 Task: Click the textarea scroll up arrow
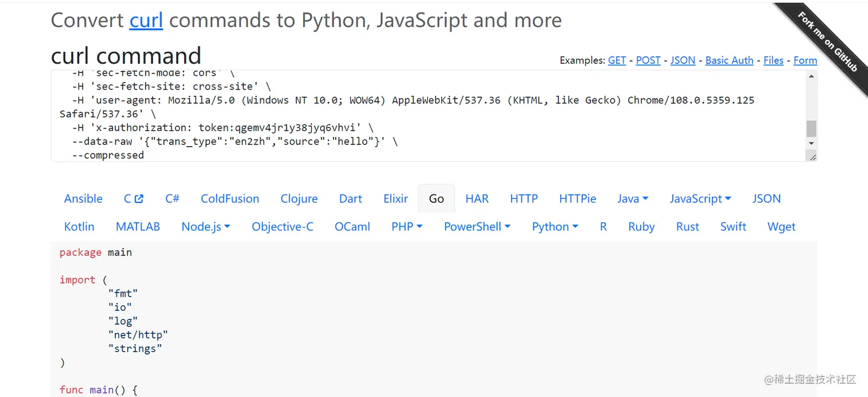(811, 76)
